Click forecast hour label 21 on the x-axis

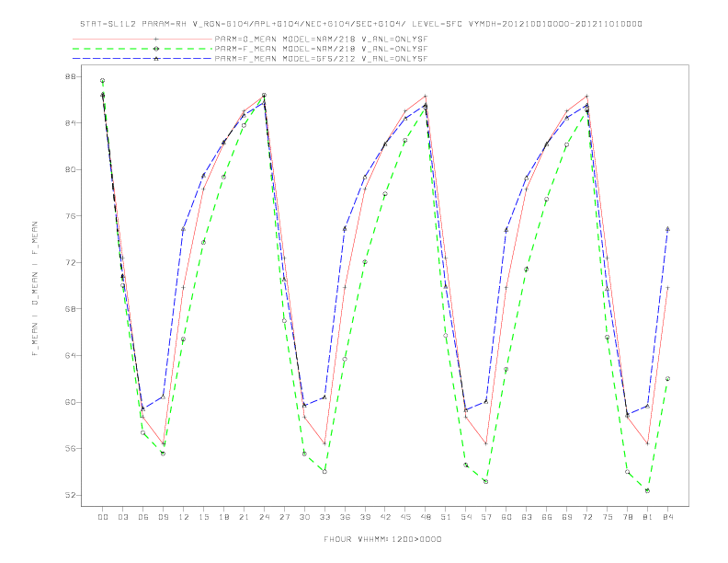pyautogui.click(x=245, y=517)
